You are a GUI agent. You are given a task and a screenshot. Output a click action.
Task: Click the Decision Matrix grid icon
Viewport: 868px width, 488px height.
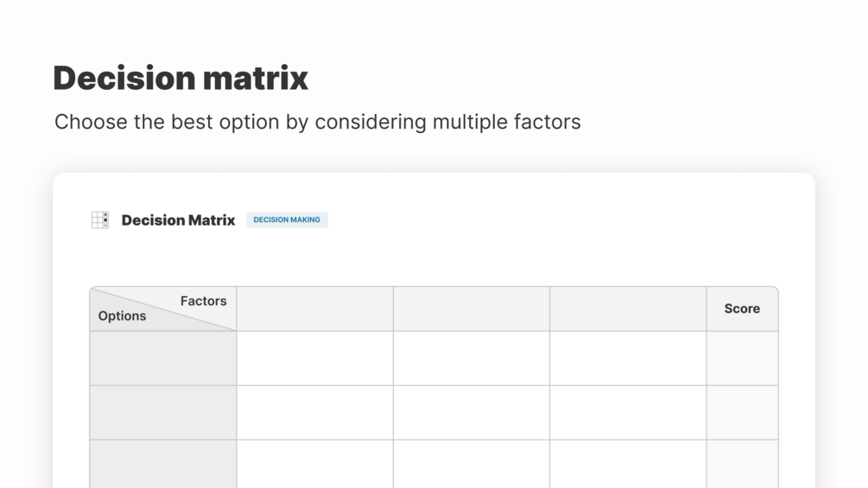point(100,220)
